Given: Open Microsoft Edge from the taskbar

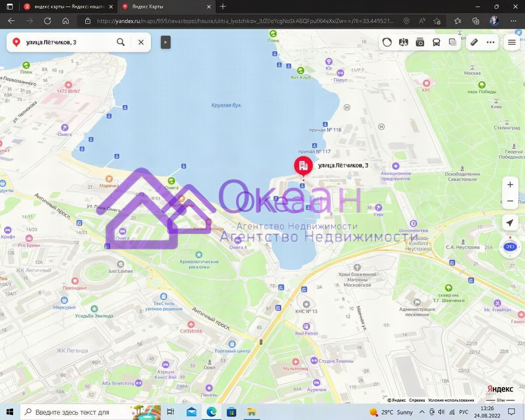Looking at the screenshot, I should point(212,412).
